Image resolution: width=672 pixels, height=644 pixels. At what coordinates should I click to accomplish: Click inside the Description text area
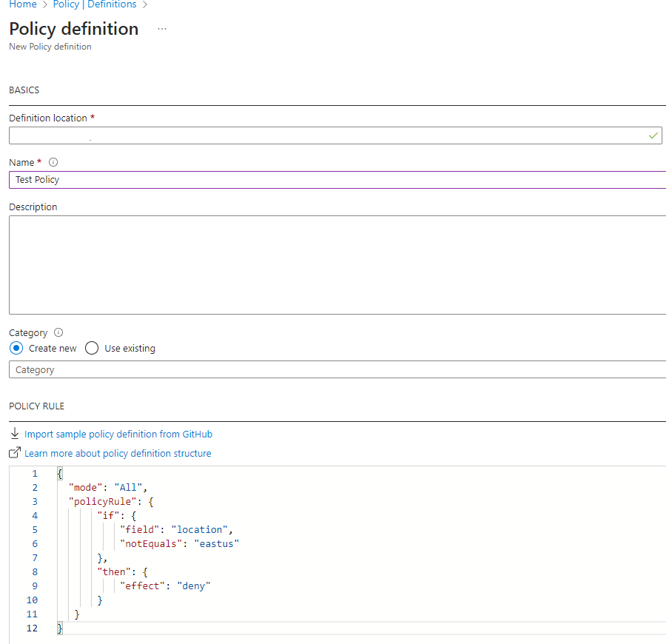[x=333, y=265]
